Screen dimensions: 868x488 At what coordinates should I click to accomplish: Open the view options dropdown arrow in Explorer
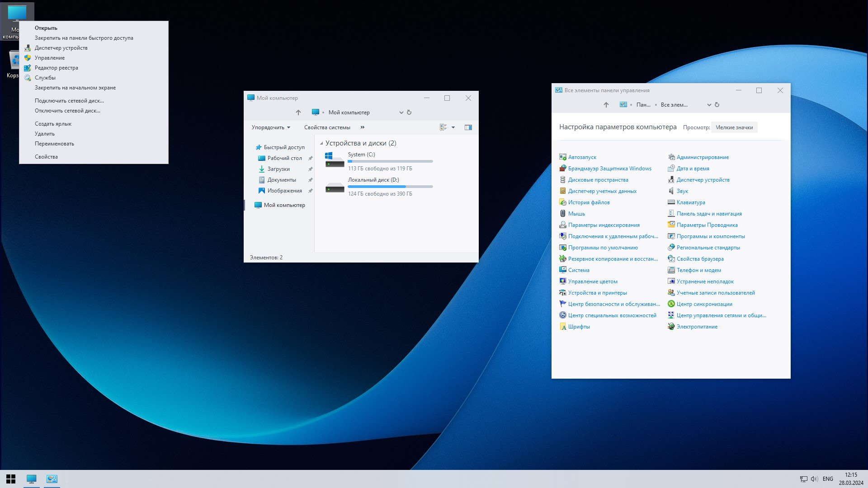tap(453, 127)
